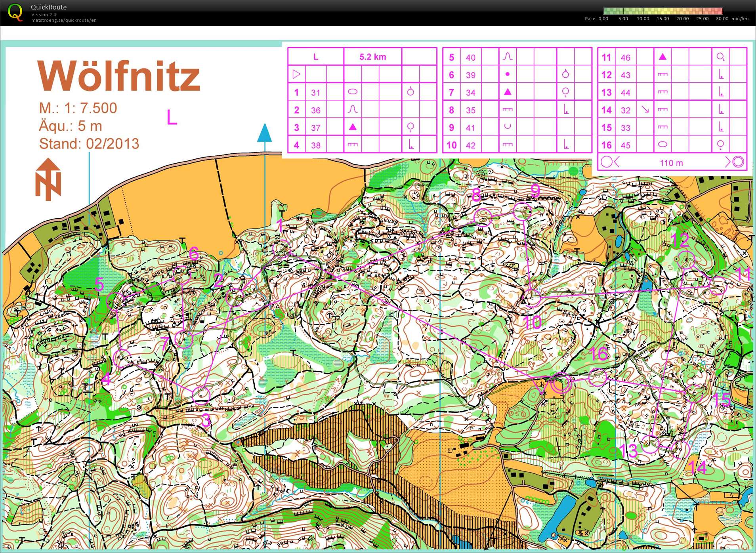Open the matstroeng.se/quickroute/en link

[x=64, y=20]
